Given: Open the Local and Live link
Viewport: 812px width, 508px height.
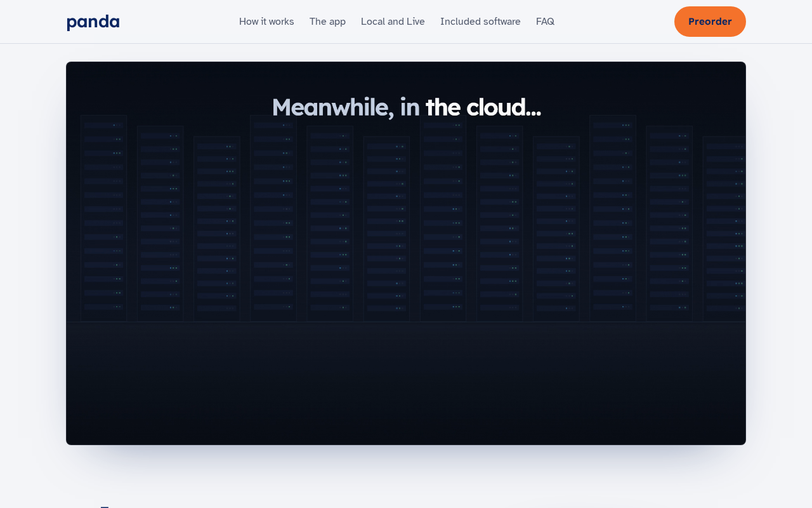Looking at the screenshot, I should 393,22.
